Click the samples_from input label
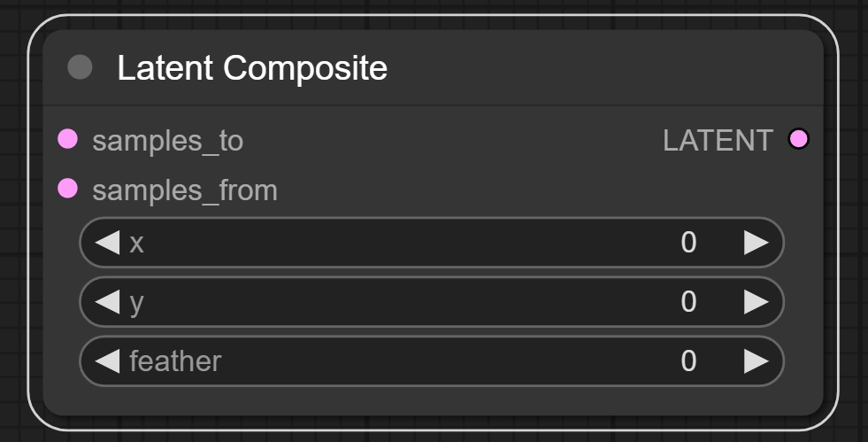This screenshot has width=868, height=442. [x=184, y=190]
